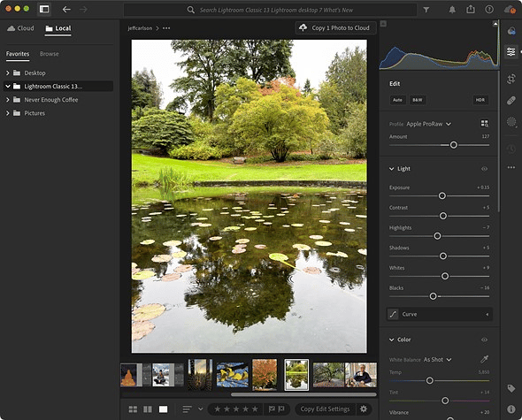
Task: Flag photo as pick
Action: pos(272,409)
